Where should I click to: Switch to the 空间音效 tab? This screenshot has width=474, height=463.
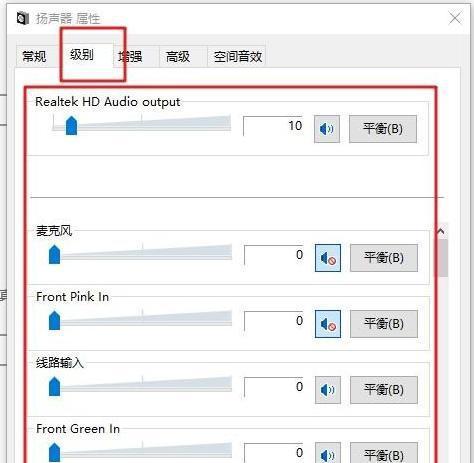(238, 56)
